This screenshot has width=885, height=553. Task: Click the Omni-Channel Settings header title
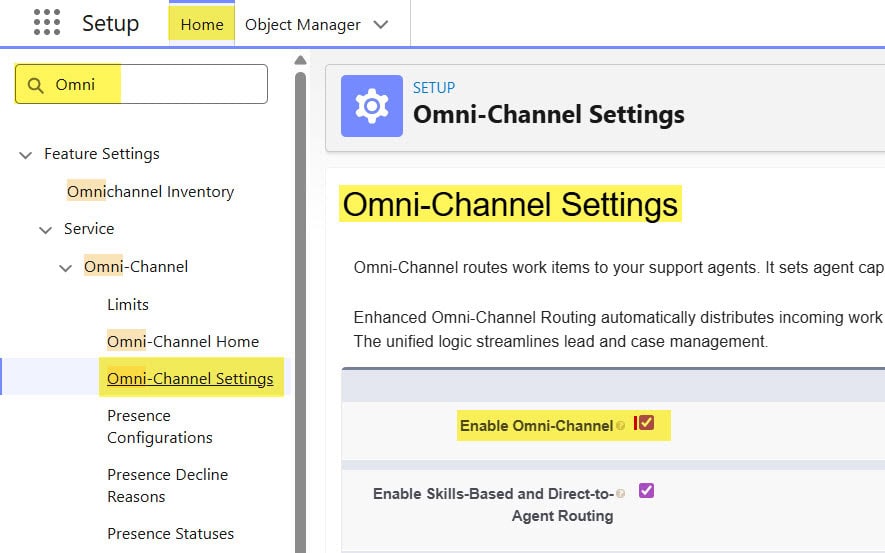tap(549, 115)
